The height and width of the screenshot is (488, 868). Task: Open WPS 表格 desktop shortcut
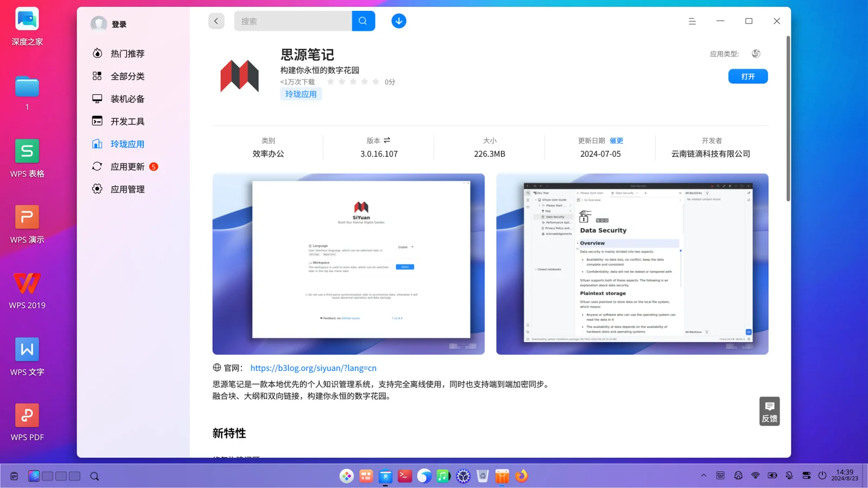(x=27, y=158)
